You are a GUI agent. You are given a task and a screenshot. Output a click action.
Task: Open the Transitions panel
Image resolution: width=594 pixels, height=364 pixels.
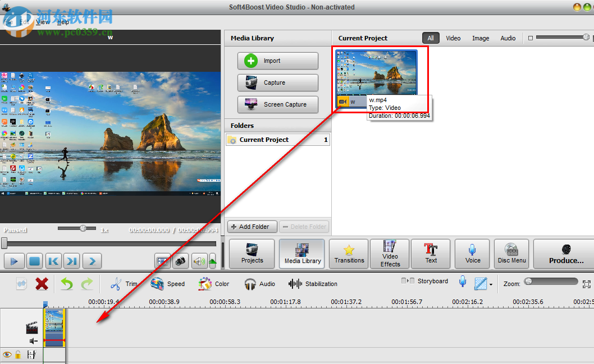coord(349,254)
